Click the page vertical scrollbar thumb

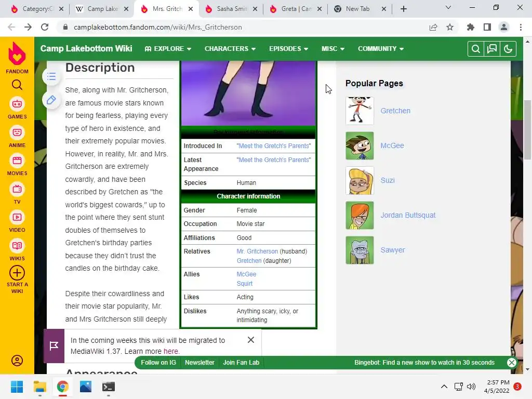527,129
